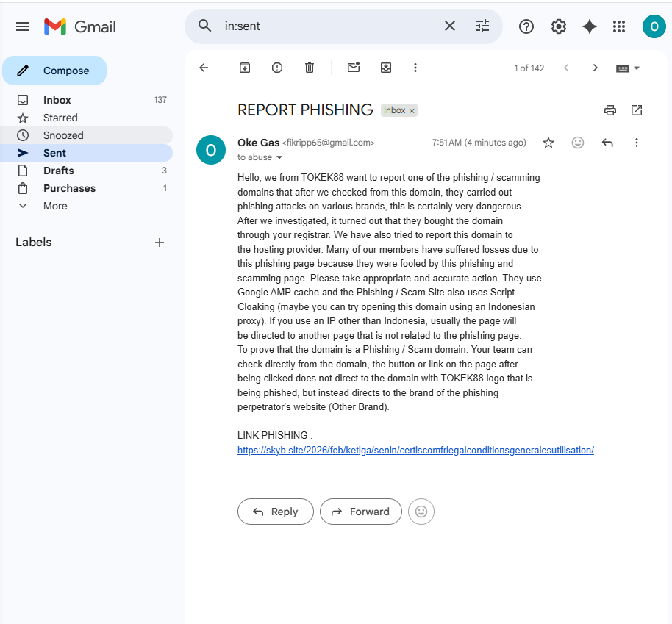The image size is (672, 624).
Task: Expand input tools dropdown arrow
Action: (x=637, y=68)
